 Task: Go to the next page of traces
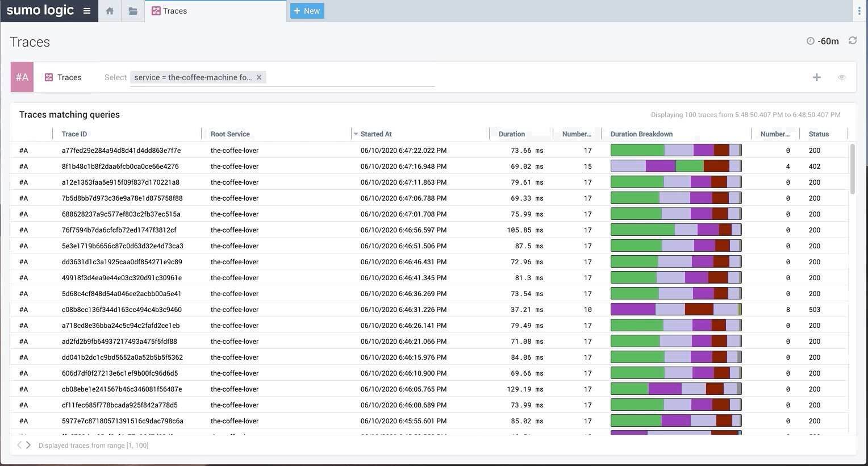pyautogui.click(x=28, y=445)
